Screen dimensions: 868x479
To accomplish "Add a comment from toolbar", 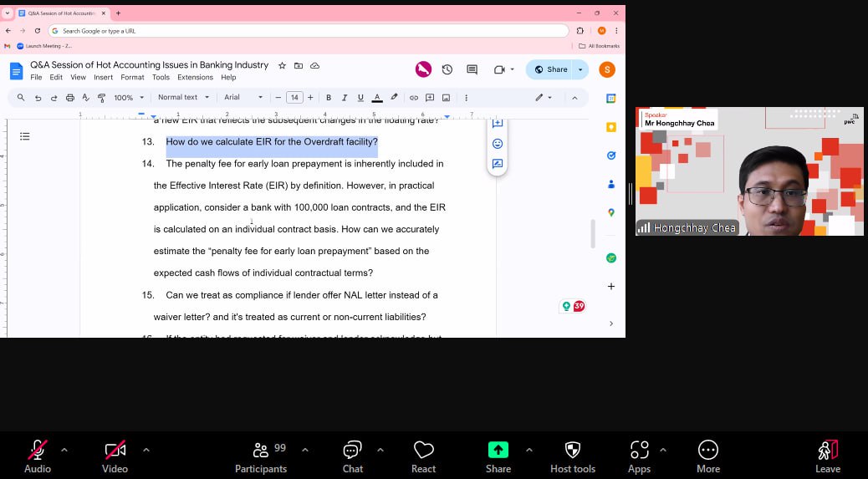I will [x=430, y=98].
